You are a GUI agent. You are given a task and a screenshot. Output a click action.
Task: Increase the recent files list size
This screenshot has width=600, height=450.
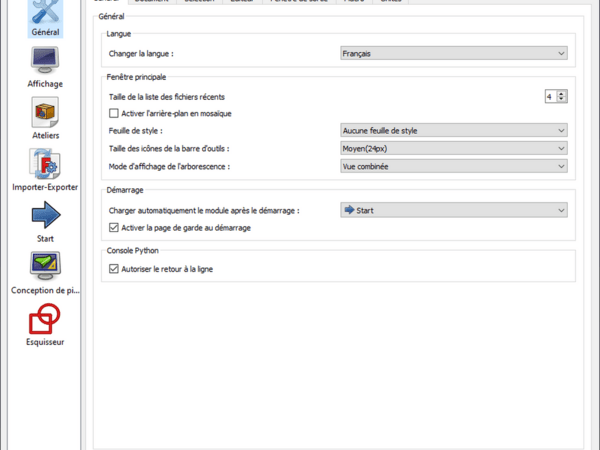pos(563,93)
